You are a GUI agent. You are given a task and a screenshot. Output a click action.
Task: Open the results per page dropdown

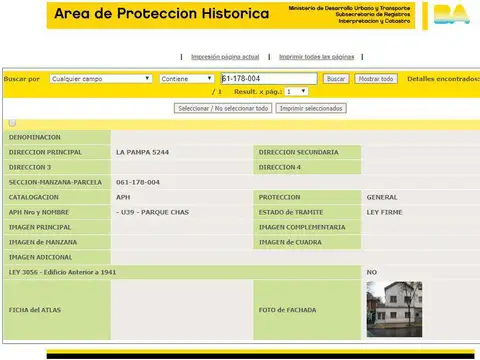[296, 91]
